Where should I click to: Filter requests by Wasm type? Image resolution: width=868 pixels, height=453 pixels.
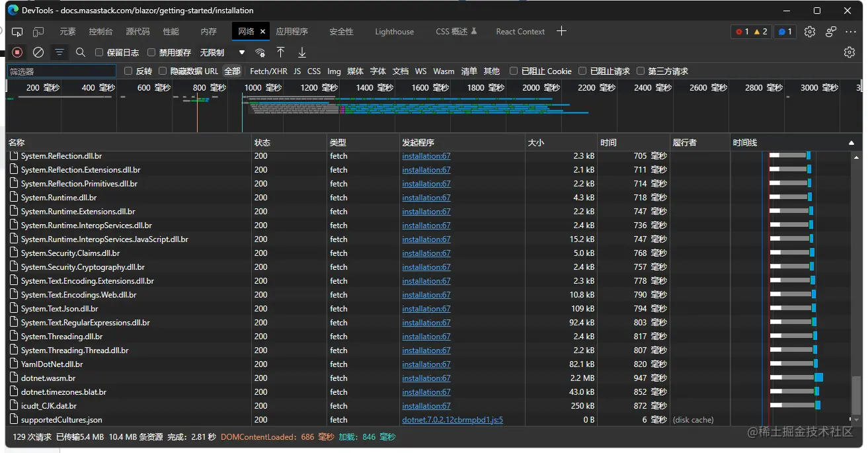click(x=444, y=71)
